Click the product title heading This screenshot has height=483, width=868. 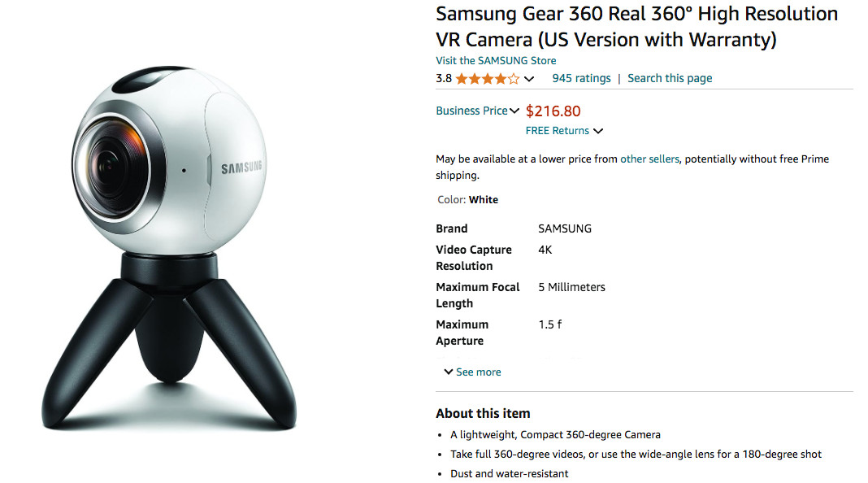click(636, 27)
